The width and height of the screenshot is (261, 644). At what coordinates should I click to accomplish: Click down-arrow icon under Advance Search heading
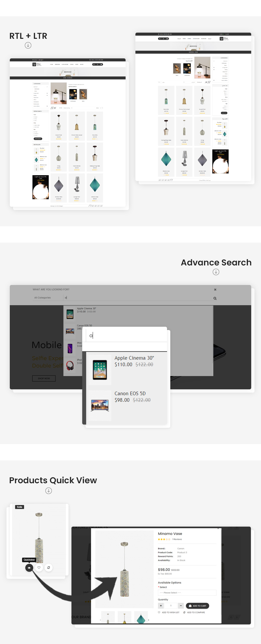[x=216, y=272]
